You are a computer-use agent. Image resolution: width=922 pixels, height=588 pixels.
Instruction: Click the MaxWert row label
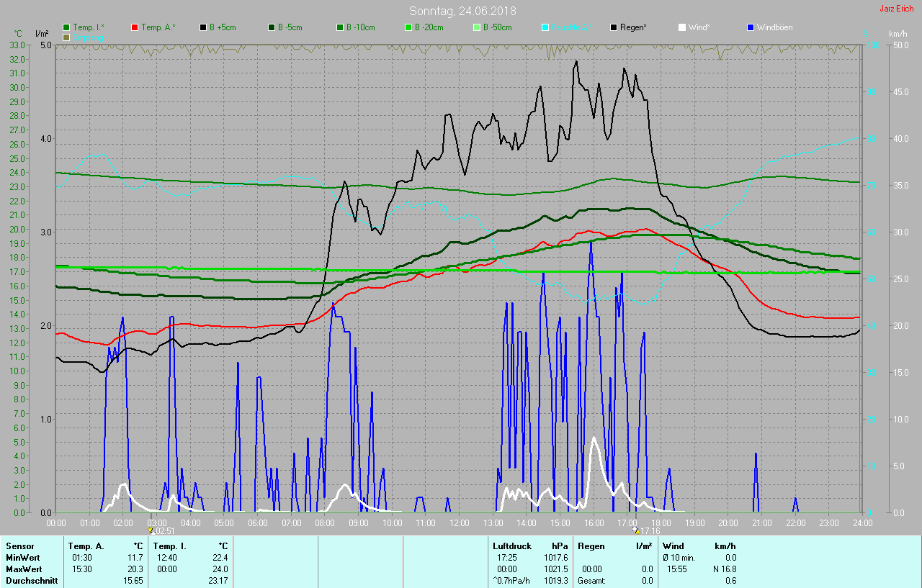click(23, 569)
